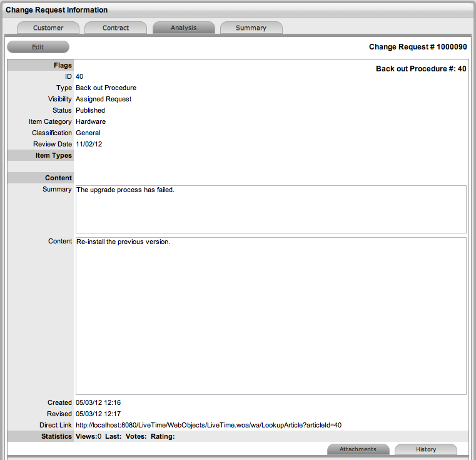Click Created value 05/03/12 12:16
The height and width of the screenshot is (460, 476).
[98, 402]
